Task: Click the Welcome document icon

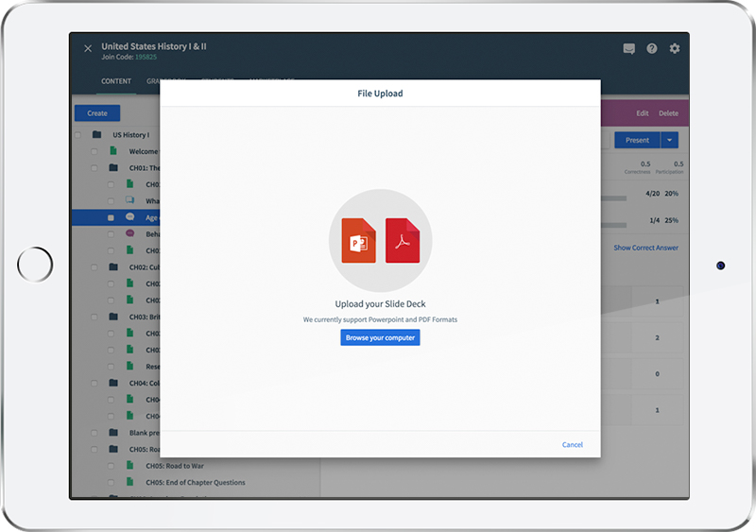Action: 113,151
